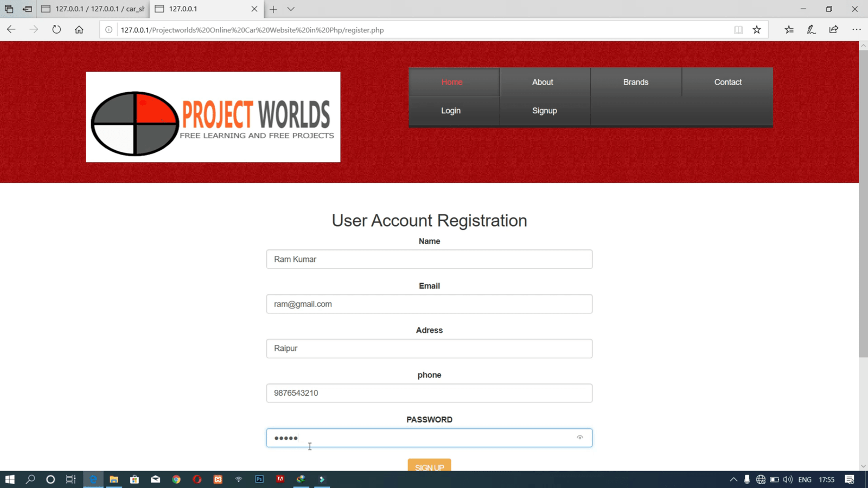Open File Explorer from the taskbar
The height and width of the screenshot is (488, 868).
[x=114, y=479]
